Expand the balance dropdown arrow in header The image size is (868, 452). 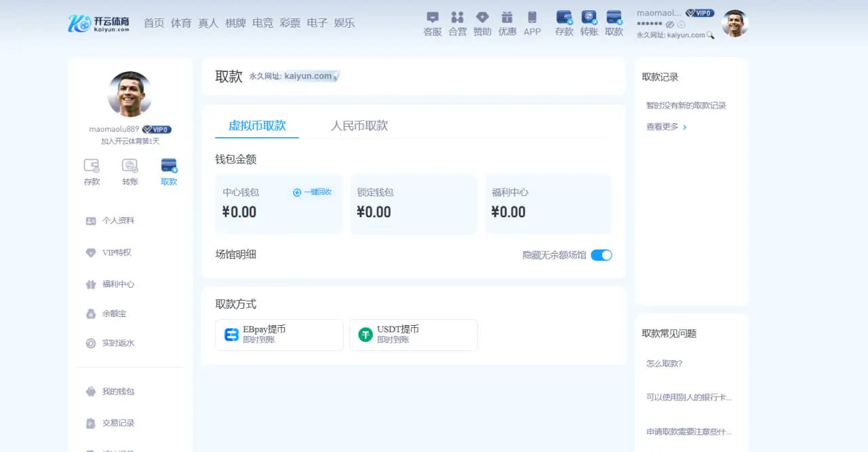click(682, 24)
